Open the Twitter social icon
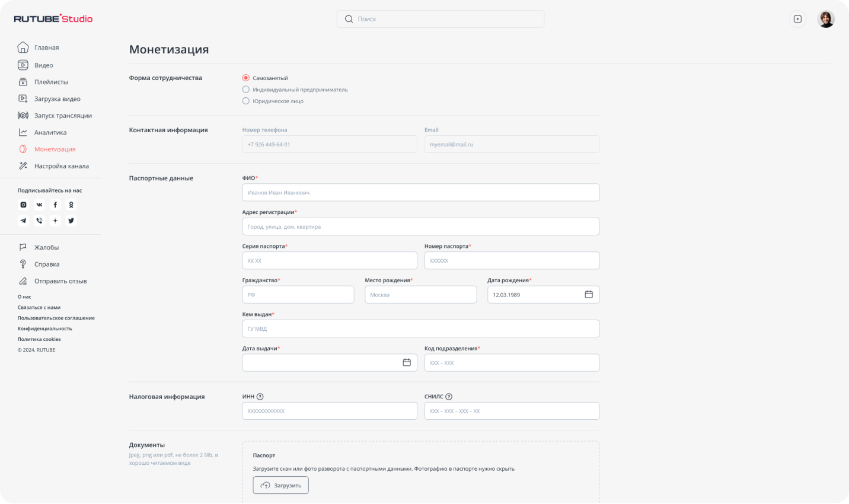This screenshot has width=849, height=504. 71,221
